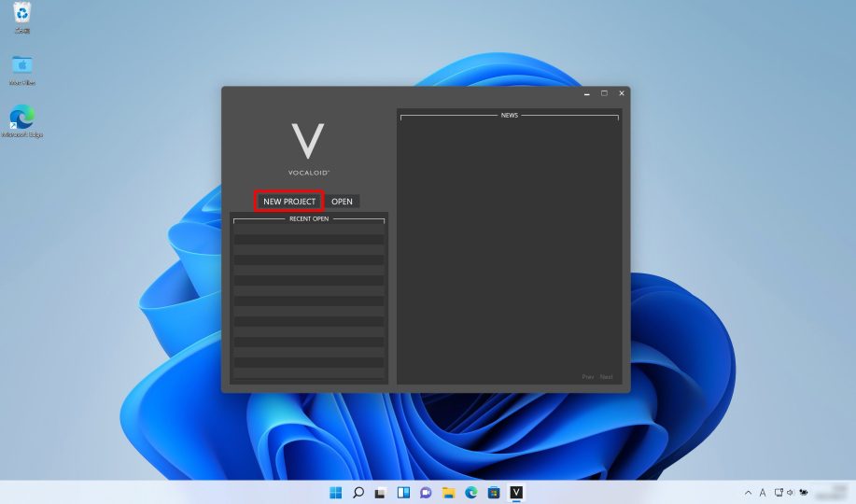Open the Windows Start menu

pos(336,493)
